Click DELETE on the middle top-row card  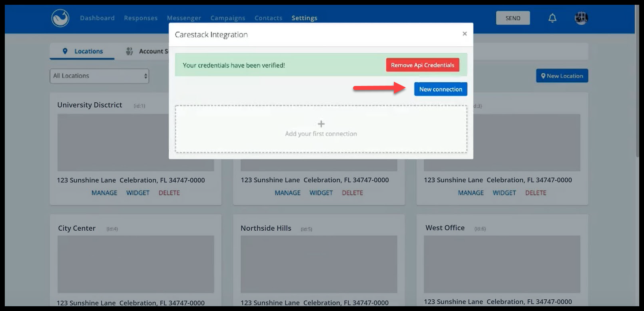pyautogui.click(x=353, y=193)
